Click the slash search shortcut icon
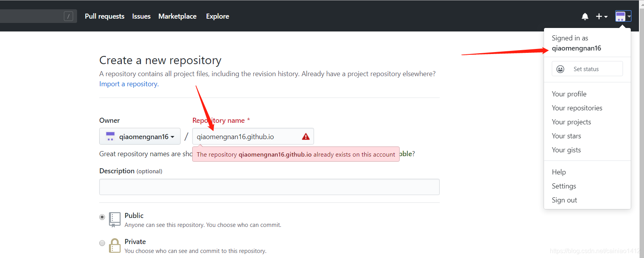Image resolution: width=644 pixels, height=258 pixels. (68, 16)
